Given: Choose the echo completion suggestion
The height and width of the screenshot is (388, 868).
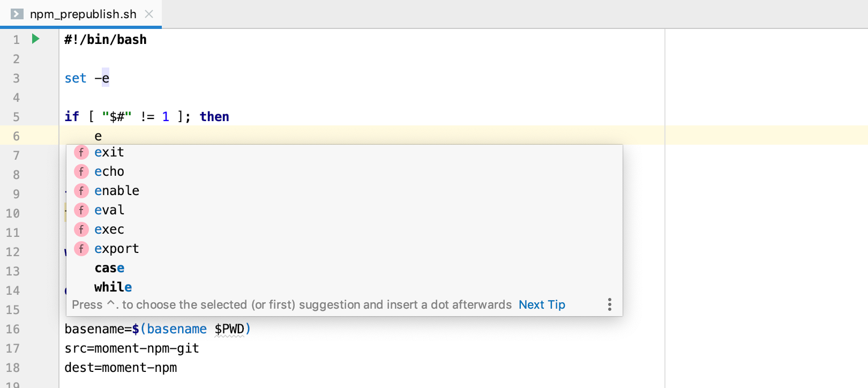Looking at the screenshot, I should coord(109,171).
